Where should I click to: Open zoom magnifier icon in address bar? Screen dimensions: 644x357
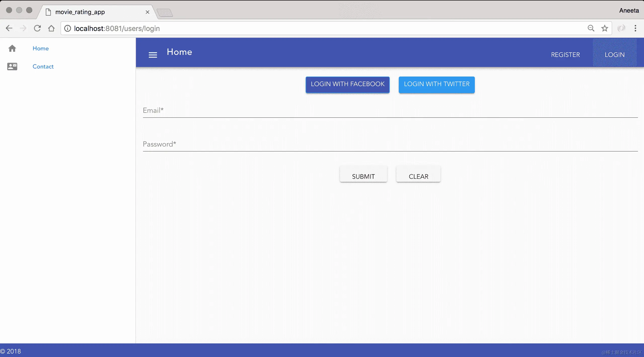point(591,28)
